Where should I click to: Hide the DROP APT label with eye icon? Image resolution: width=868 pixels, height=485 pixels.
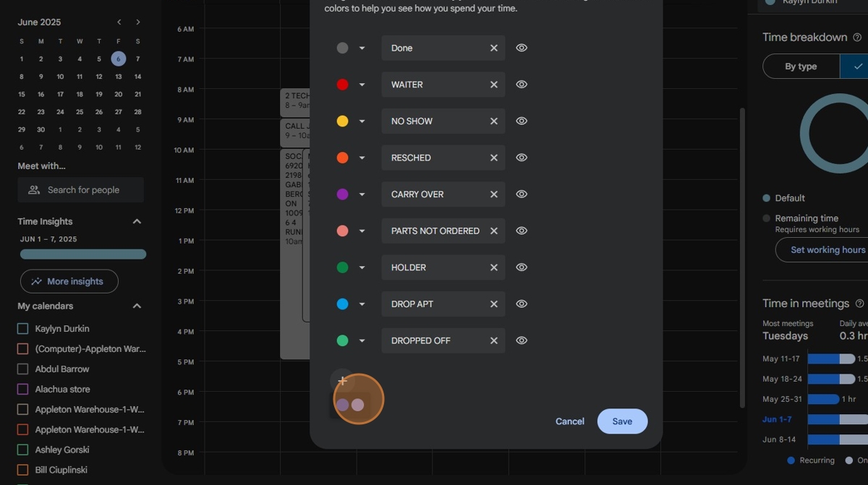tap(522, 304)
